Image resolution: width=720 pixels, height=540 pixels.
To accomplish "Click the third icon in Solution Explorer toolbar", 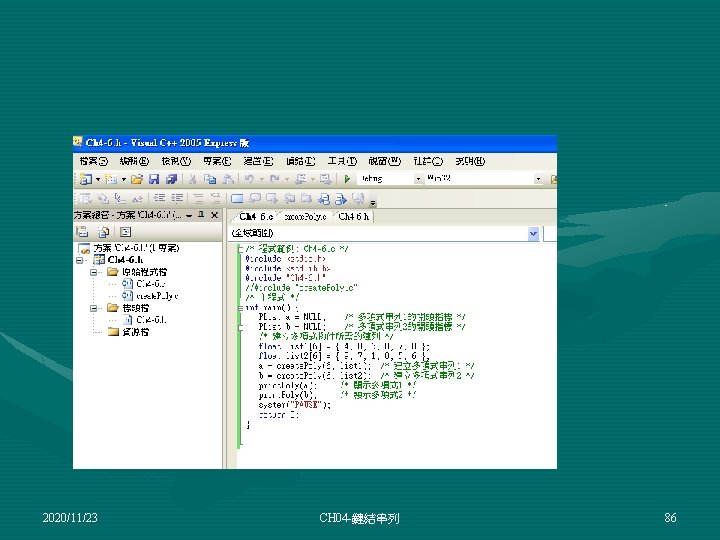I will (125, 232).
